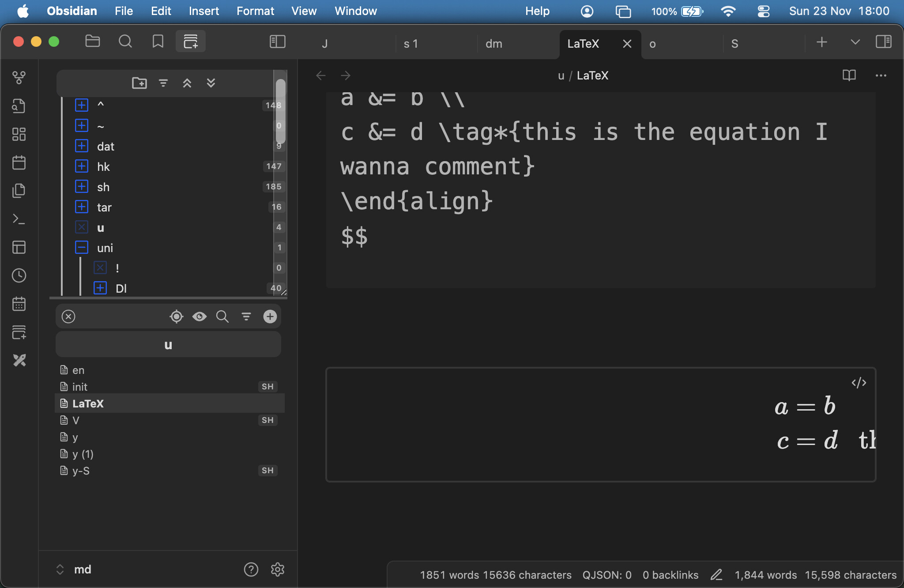The image size is (904, 588).
Task: Collapse the uni folder
Action: click(x=82, y=248)
